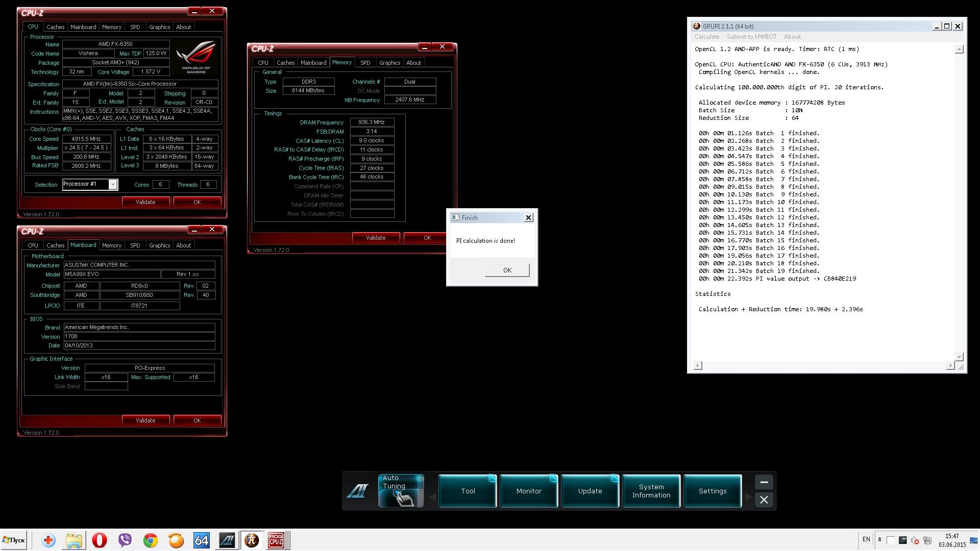Open the red cross app in the taskbar
Screen dimensions: 980x551
48,540
